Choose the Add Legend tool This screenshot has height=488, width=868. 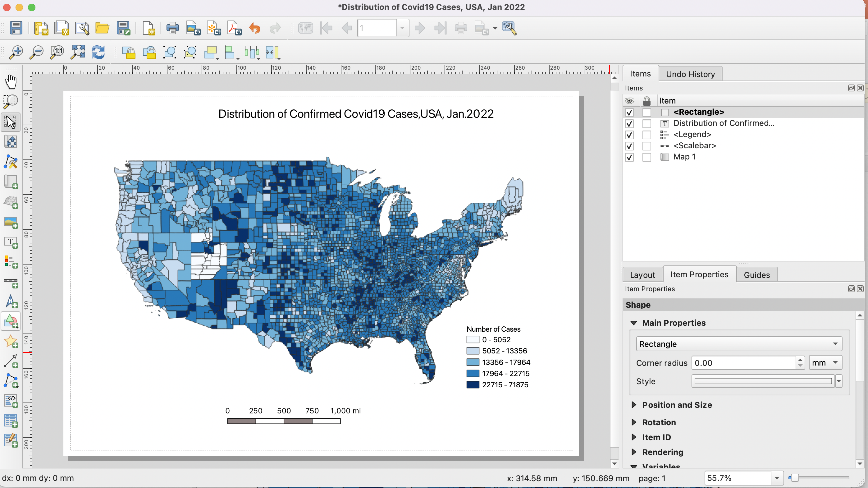[x=11, y=262]
